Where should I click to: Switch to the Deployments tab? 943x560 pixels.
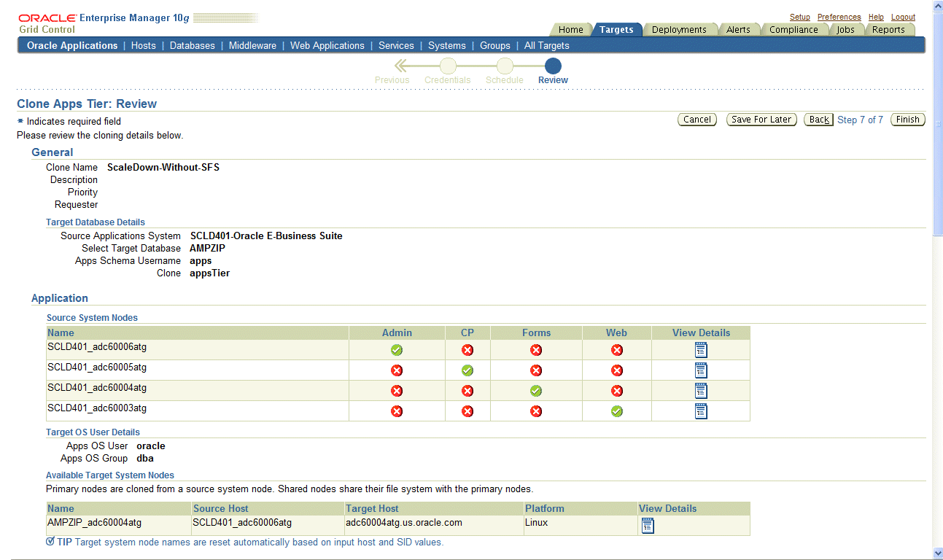point(680,30)
